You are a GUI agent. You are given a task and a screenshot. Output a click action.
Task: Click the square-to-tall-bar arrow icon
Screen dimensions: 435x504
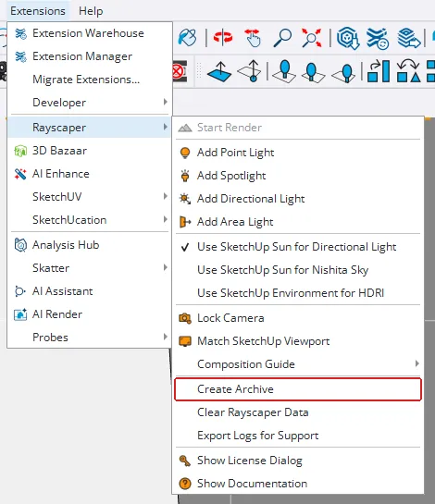pos(379,71)
